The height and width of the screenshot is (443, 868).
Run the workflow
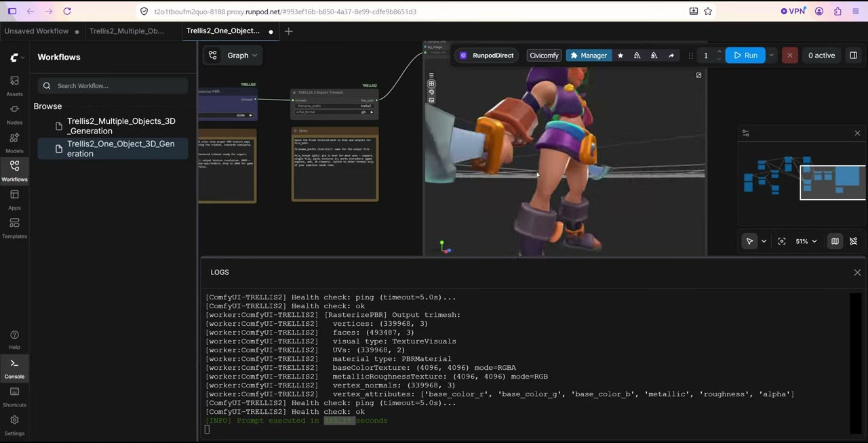point(745,56)
